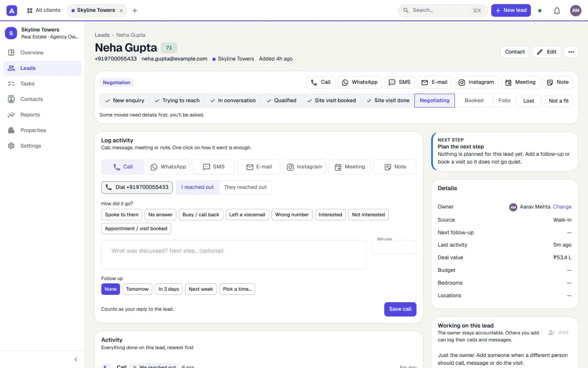
Task: Focus the What was discussed text field
Action: click(234, 255)
